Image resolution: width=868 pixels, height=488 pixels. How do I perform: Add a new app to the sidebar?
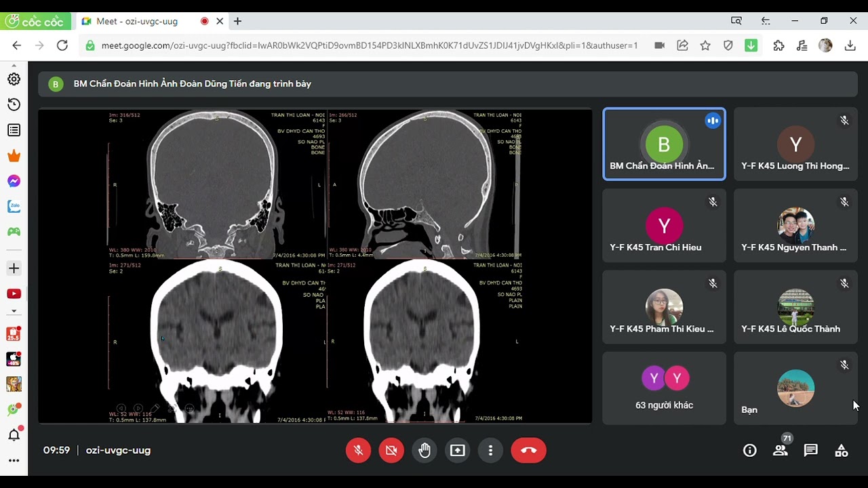(14, 268)
